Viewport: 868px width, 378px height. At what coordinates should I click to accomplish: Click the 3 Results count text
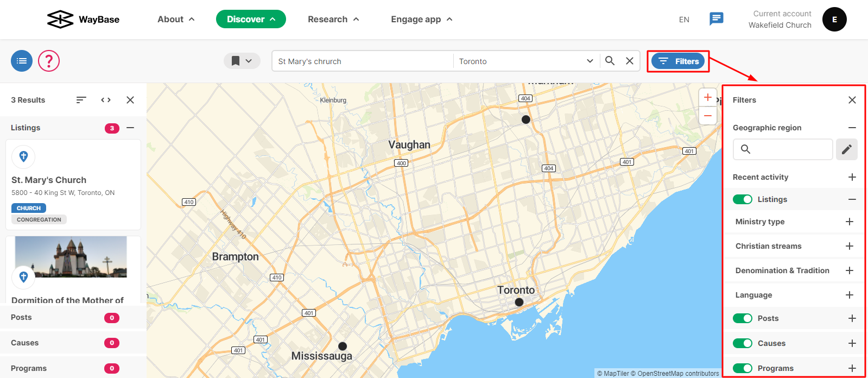tap(28, 100)
